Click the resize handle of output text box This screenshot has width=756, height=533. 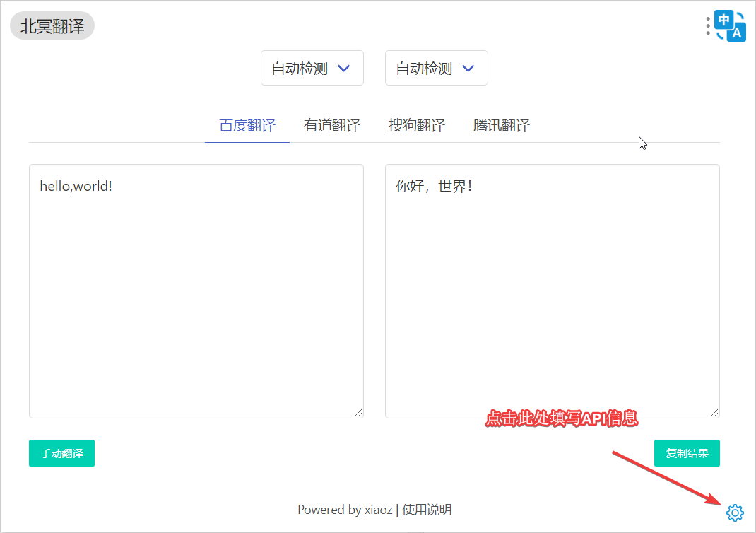point(714,413)
